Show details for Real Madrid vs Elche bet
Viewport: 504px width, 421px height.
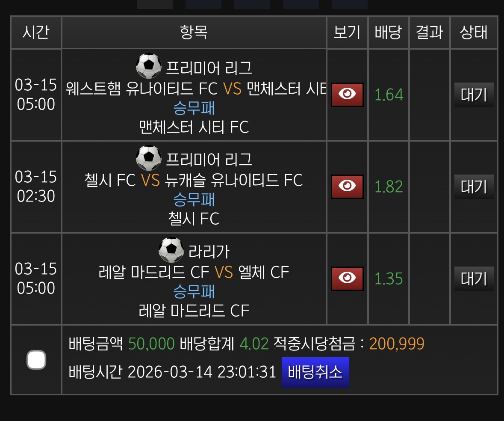point(347,279)
